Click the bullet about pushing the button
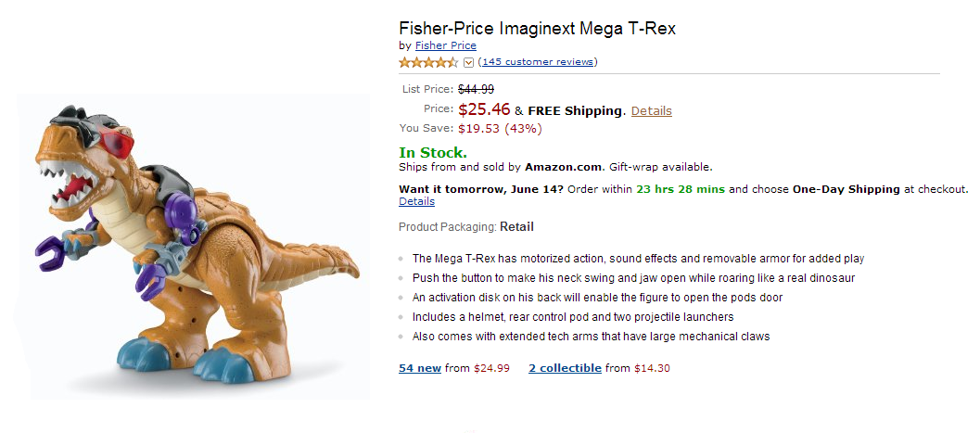The height and width of the screenshot is (433, 980). pos(633,278)
